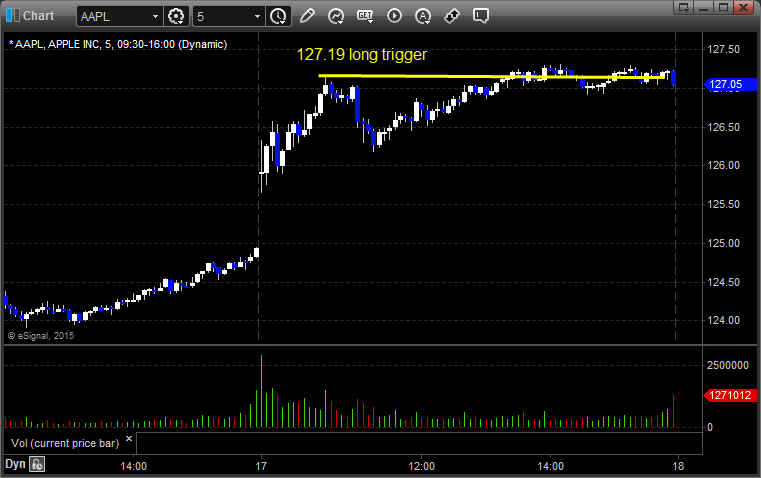Screen dimensions: 761x478
Task: Open the circled A menu icon
Action: 423,16
